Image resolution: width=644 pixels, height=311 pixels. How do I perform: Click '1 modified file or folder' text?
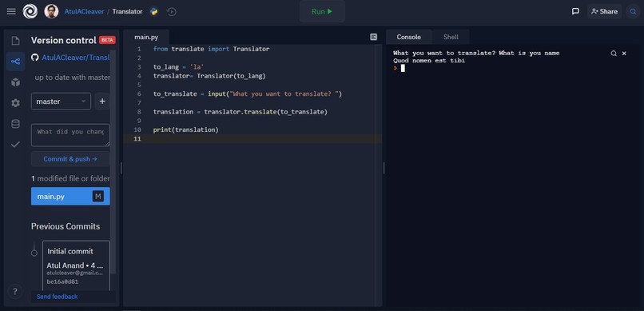[70, 178]
